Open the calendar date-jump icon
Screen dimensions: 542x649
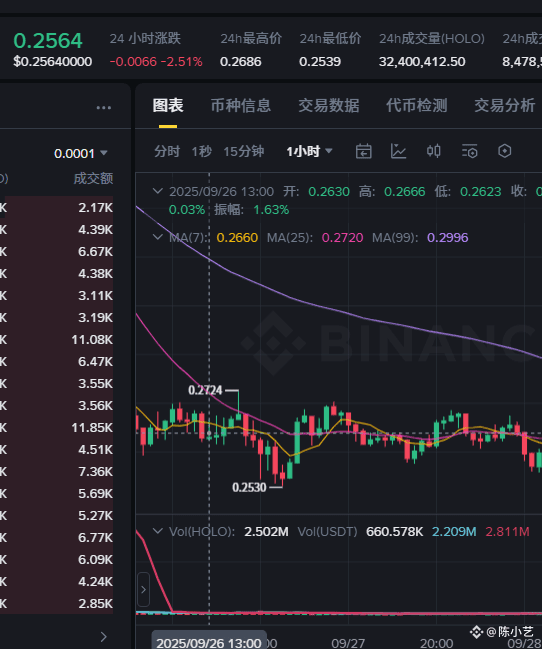coord(364,151)
